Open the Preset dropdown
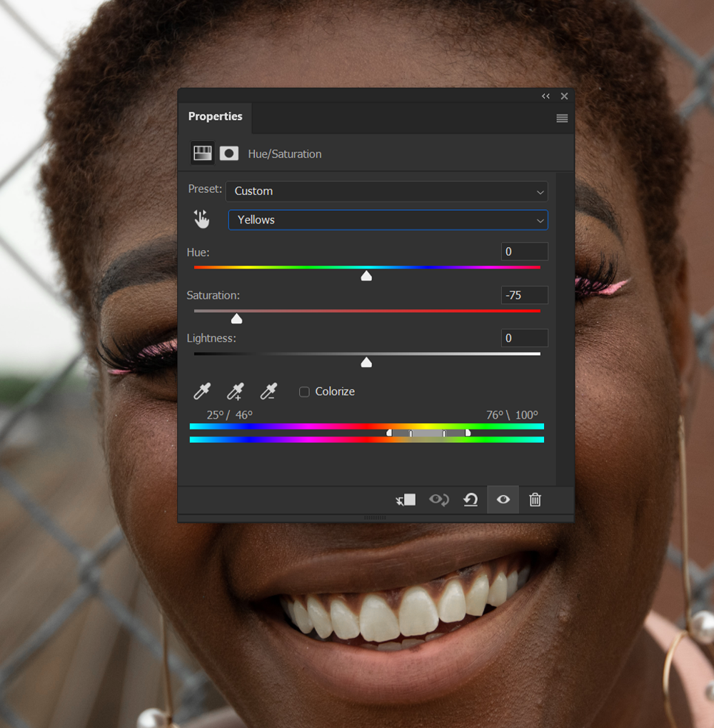714x728 pixels. (x=386, y=191)
